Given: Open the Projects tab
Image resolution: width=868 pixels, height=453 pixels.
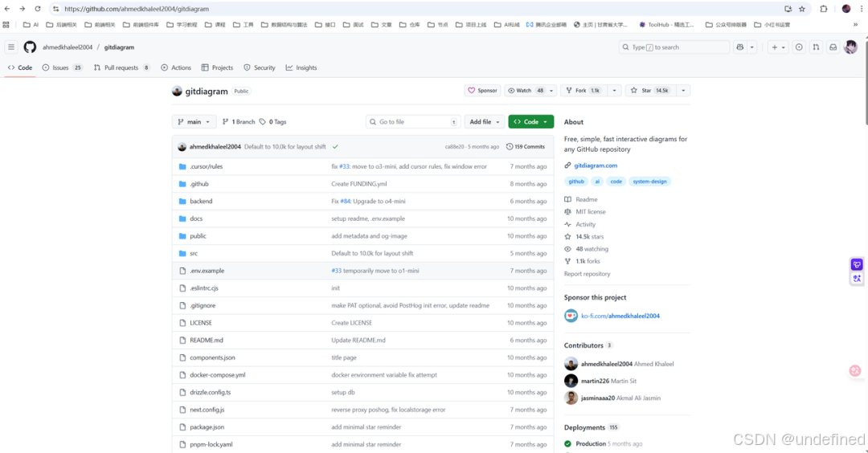Looking at the screenshot, I should (218, 67).
